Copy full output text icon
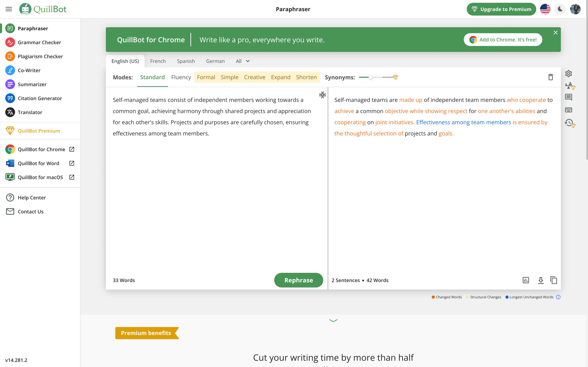The image size is (588, 367). 554,280
